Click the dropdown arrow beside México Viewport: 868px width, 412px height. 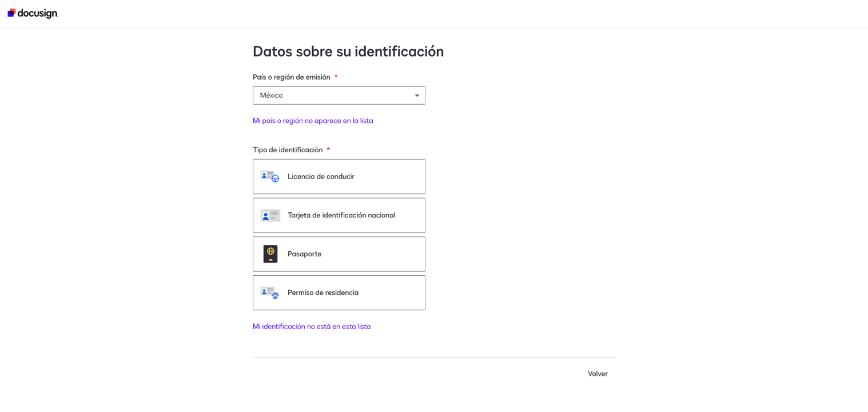(417, 96)
